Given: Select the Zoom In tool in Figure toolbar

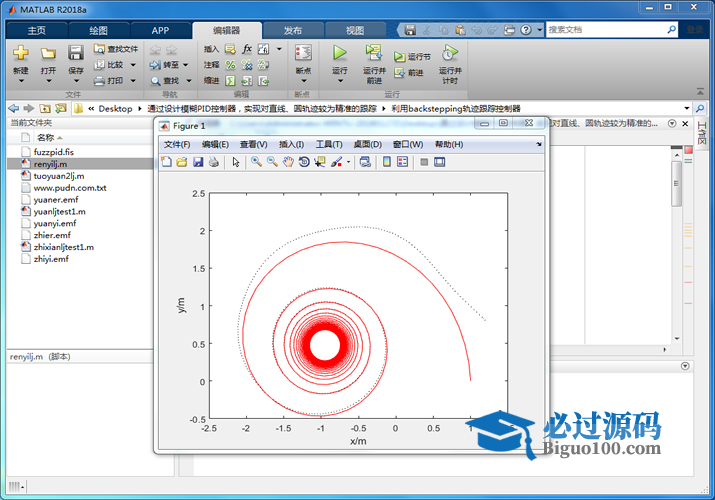Looking at the screenshot, I should click(x=256, y=162).
